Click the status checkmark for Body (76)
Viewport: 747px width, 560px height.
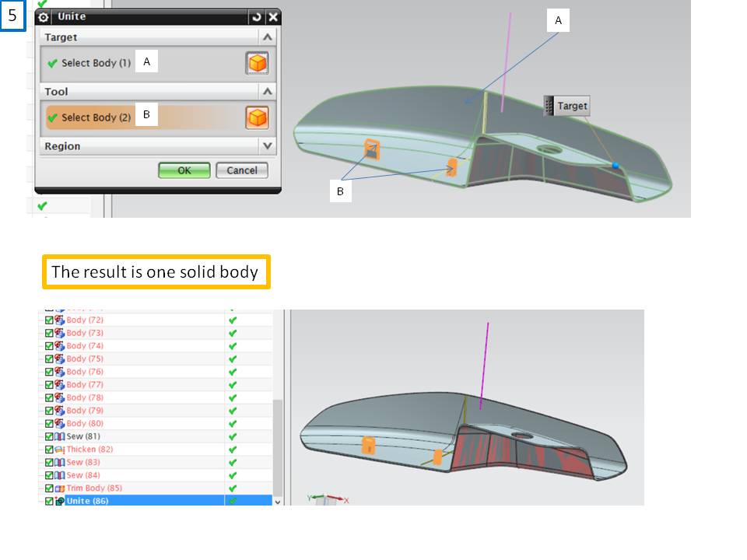click(233, 372)
